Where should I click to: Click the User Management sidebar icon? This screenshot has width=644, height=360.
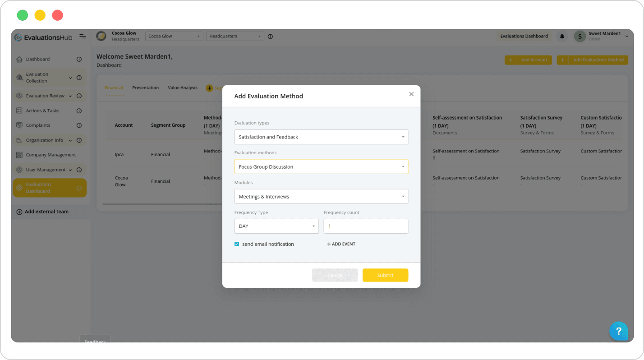(20, 170)
